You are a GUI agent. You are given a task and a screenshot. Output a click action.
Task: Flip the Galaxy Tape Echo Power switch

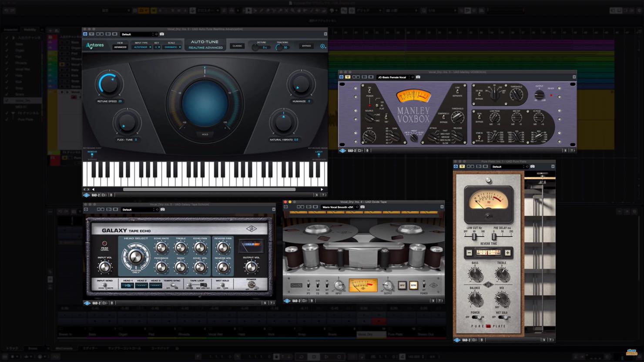pyautogui.click(x=251, y=285)
